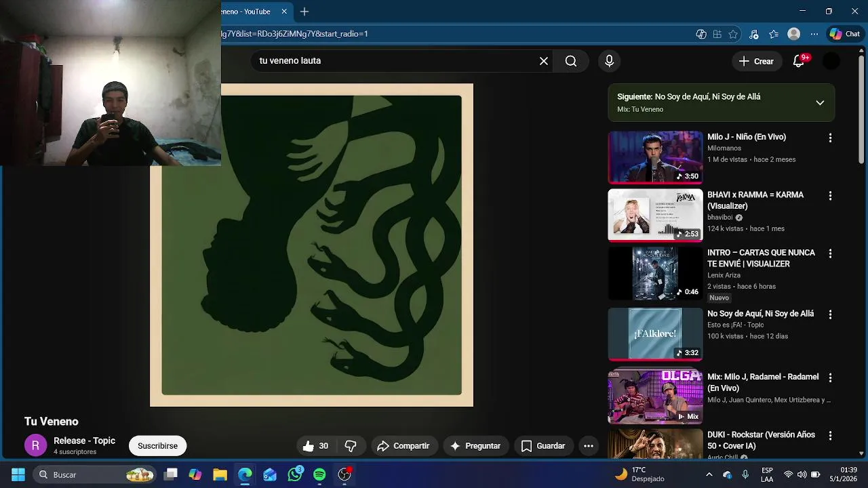Click the Lenix Ariza channel name
Image resolution: width=868 pixels, height=488 pixels.
point(724,276)
